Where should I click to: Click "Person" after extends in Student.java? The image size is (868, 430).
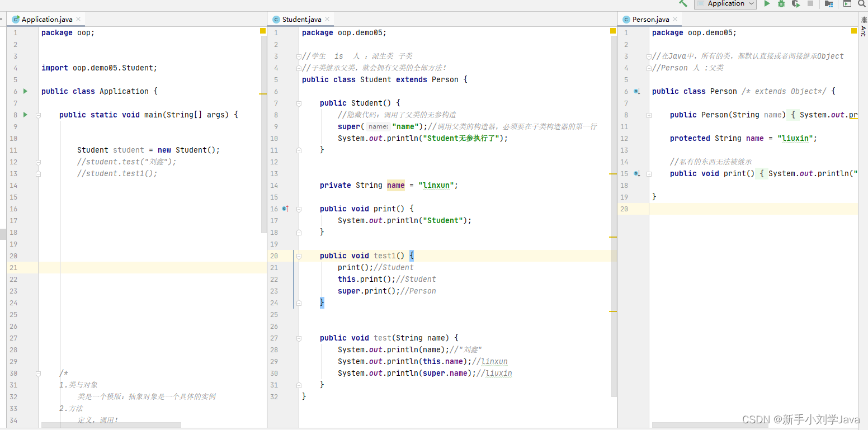pos(445,79)
